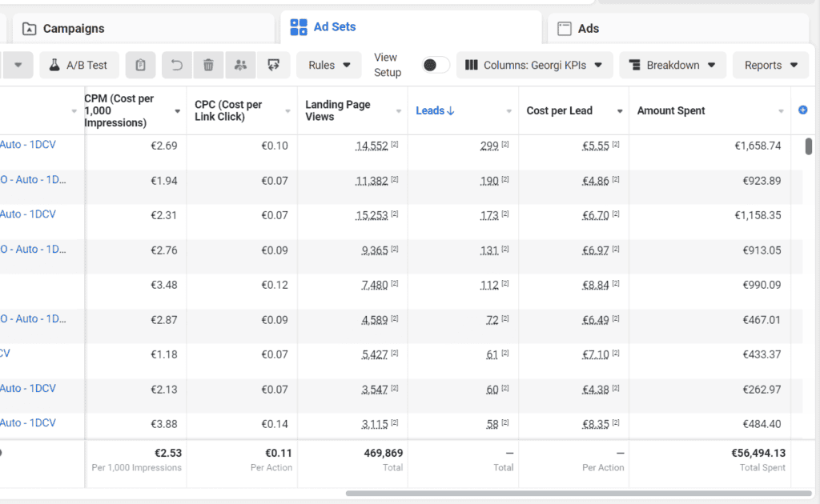Click the A/B Test button
820x504 pixels.
(79, 66)
